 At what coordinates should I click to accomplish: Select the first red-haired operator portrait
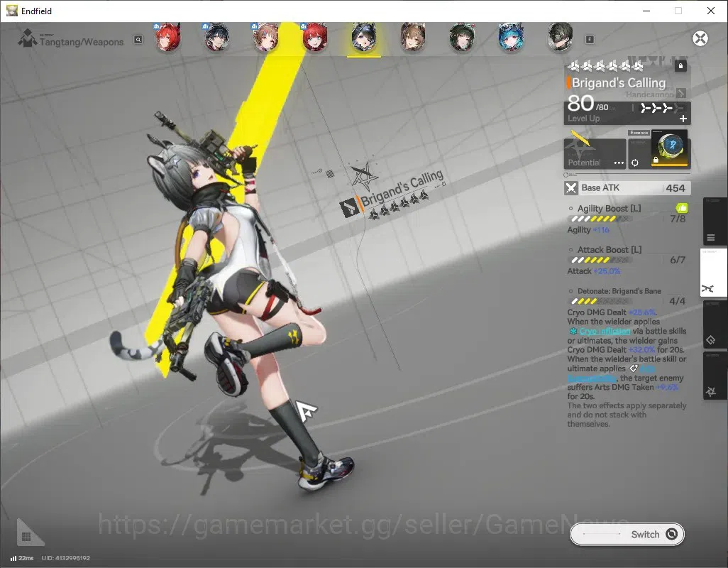click(x=167, y=37)
